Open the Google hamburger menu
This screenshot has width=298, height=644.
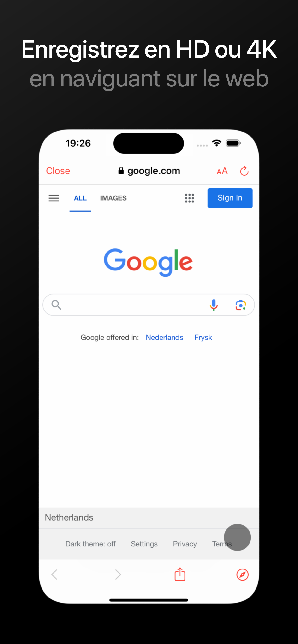(54, 198)
